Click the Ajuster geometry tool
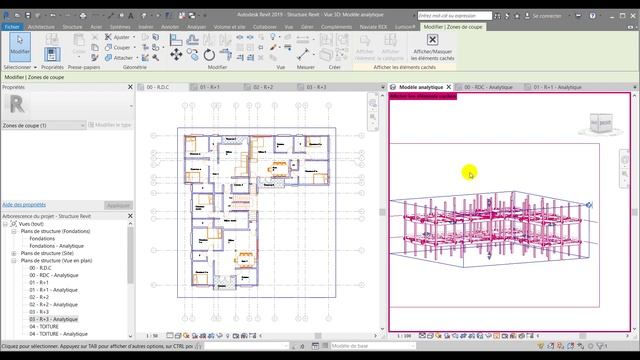 coord(118,37)
